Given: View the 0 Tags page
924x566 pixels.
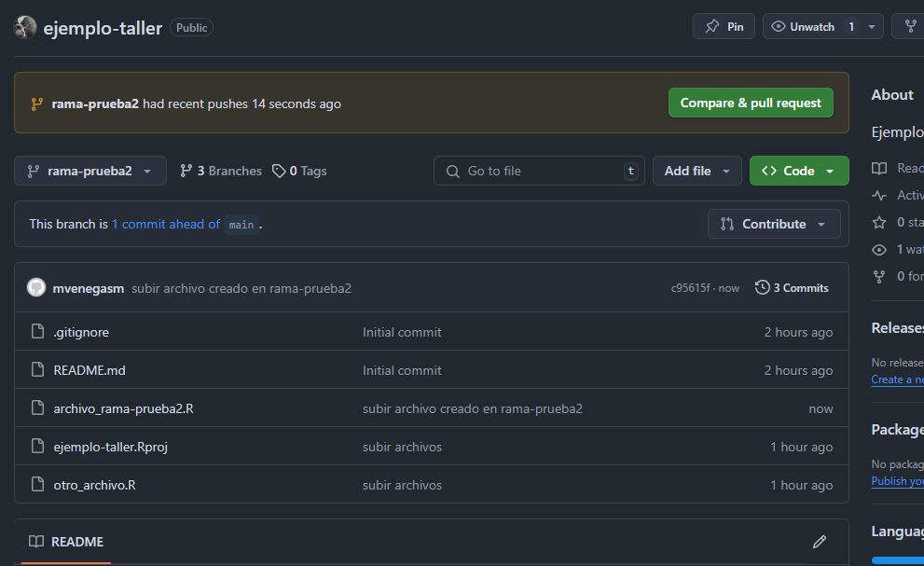Looking at the screenshot, I should coord(299,171).
